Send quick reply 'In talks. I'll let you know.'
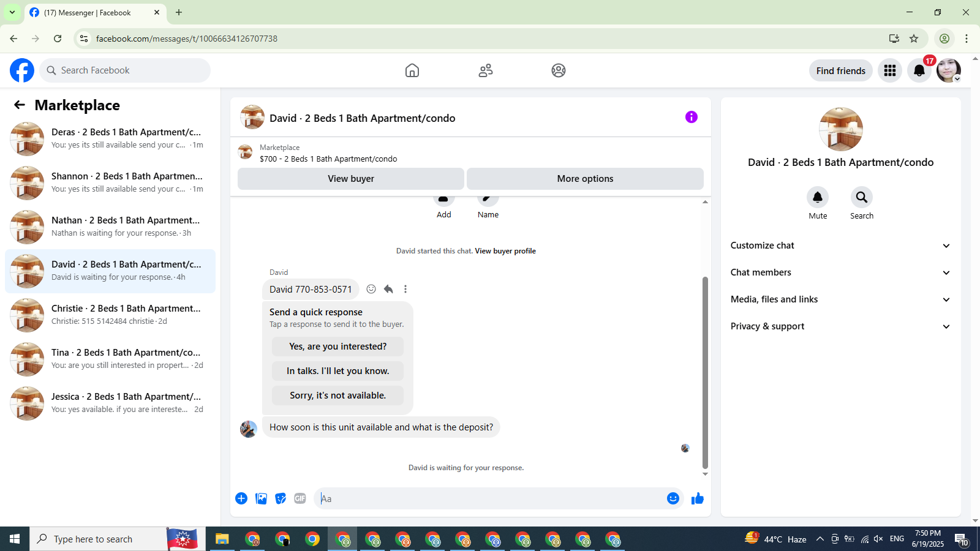 click(337, 371)
